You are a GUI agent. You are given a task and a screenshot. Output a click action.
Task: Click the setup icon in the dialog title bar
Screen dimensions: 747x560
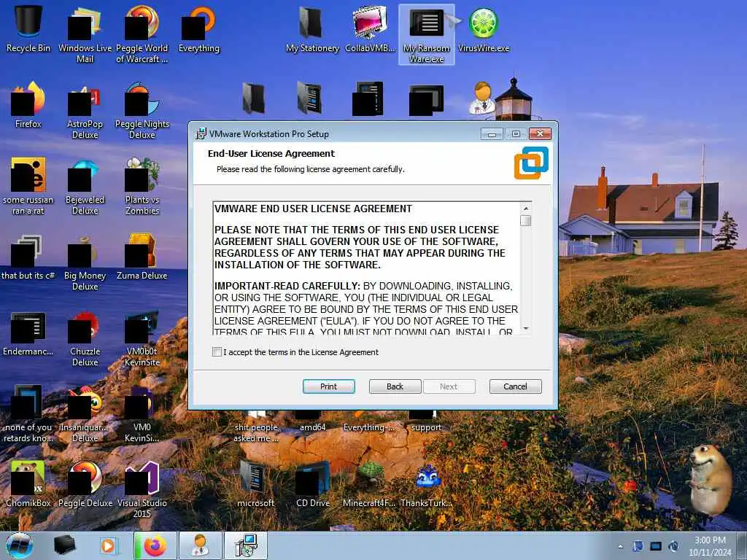(x=201, y=134)
